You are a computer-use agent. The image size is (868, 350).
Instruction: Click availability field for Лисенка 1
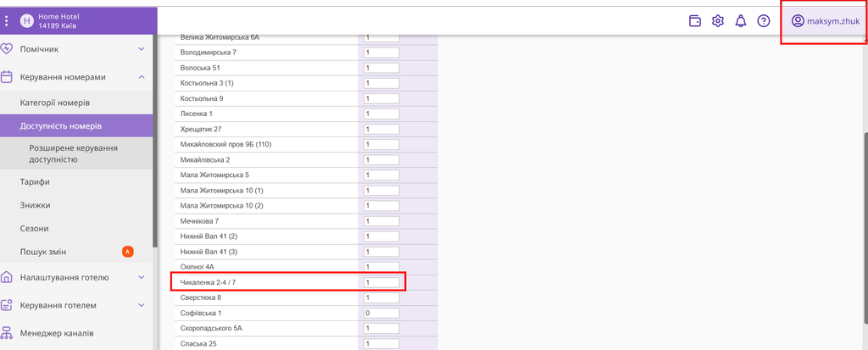[x=381, y=114]
